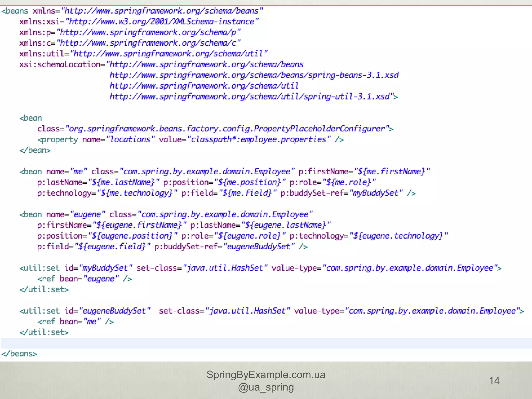This screenshot has height=399, width=532.
Task: Click the "${eugene.role}" placeholder value
Action: [x=250, y=236]
